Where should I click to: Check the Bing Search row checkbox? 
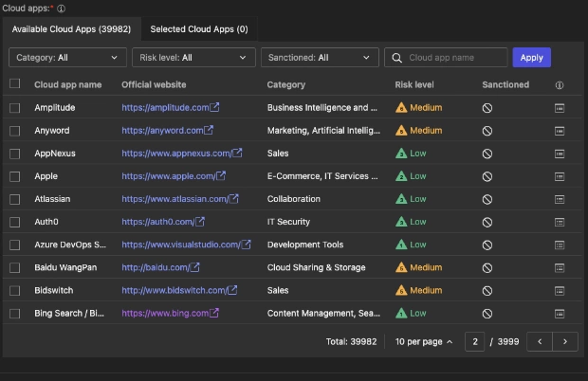pyautogui.click(x=14, y=314)
